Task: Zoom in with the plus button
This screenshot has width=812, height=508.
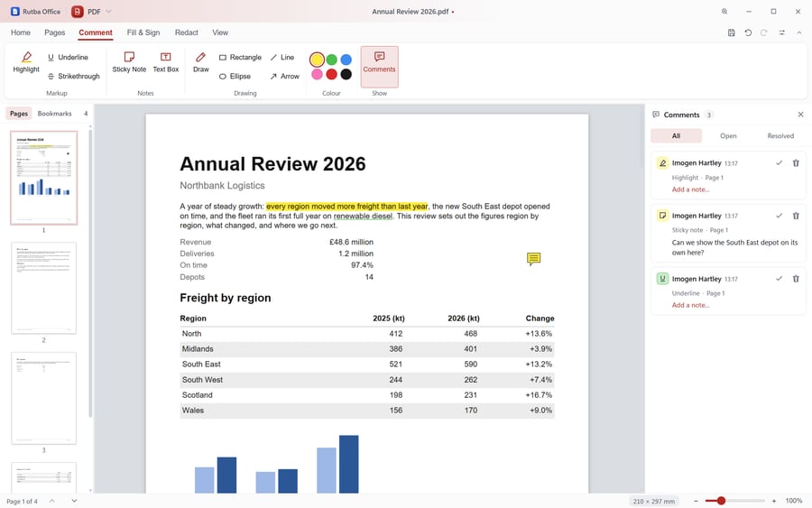Action: (x=774, y=501)
